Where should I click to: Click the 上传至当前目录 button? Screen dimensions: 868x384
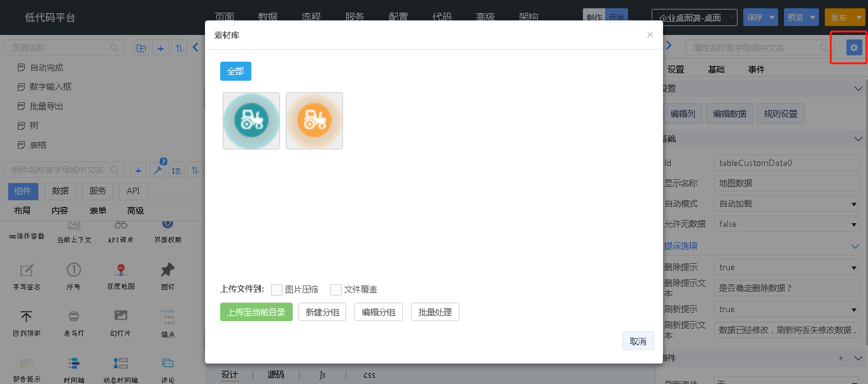pyautogui.click(x=256, y=312)
